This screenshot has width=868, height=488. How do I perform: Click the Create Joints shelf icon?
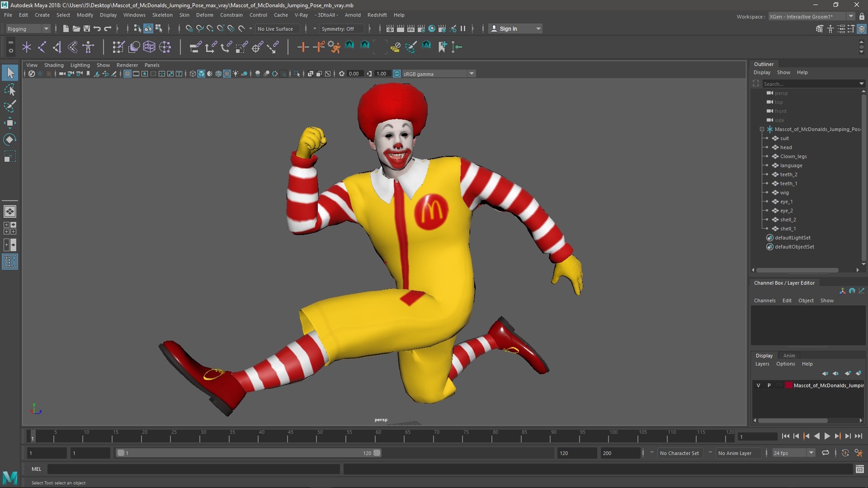point(42,47)
